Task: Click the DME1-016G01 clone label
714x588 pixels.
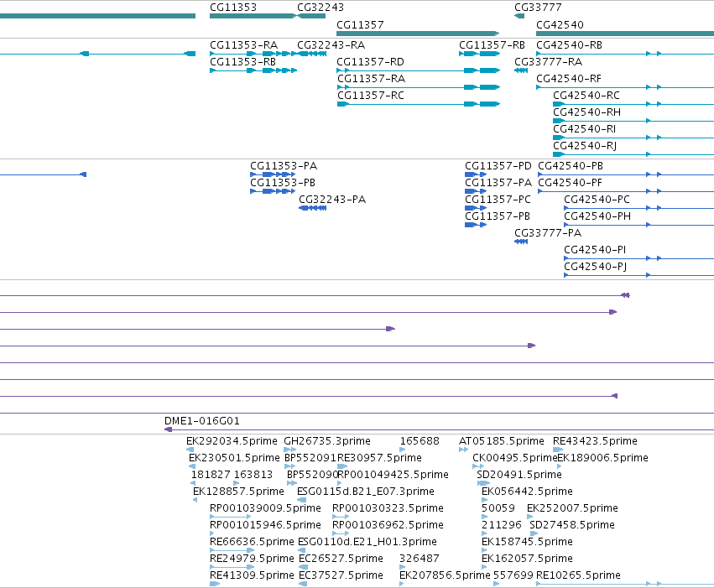Action: (202, 421)
